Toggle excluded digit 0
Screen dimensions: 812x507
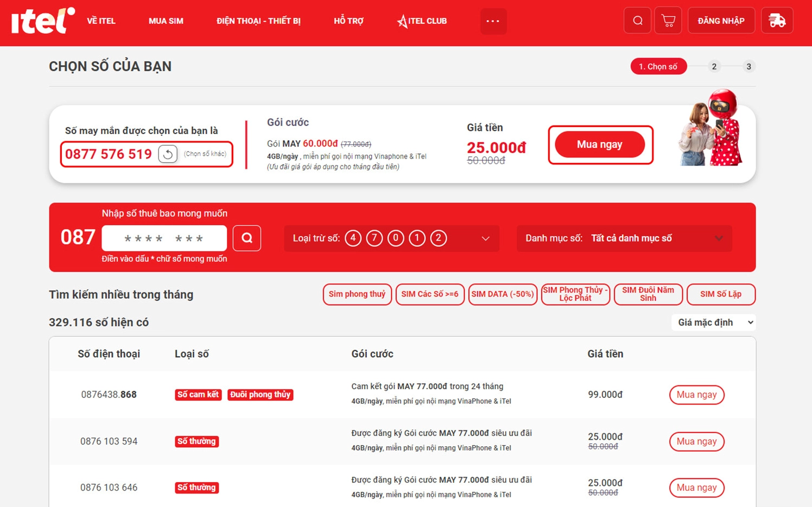(x=396, y=238)
